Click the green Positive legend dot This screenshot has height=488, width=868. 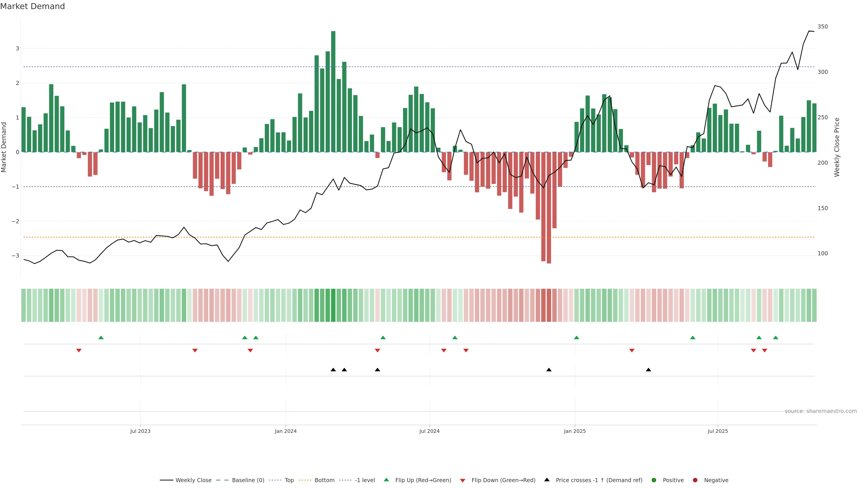[x=654, y=480]
